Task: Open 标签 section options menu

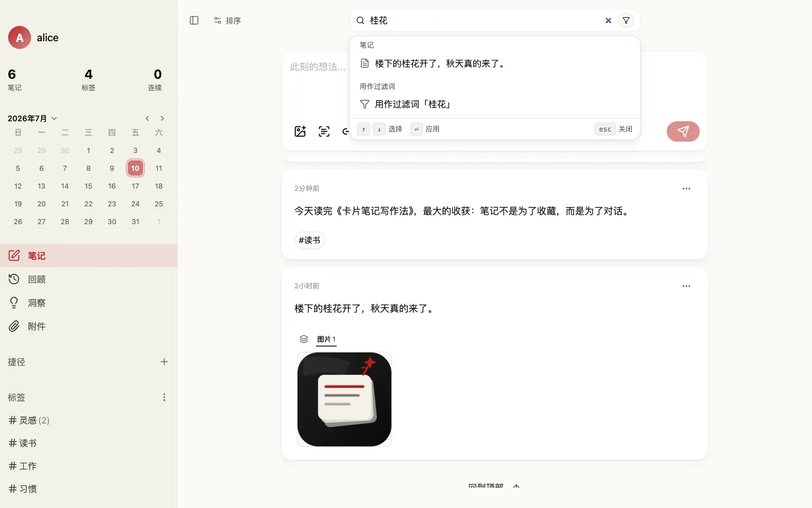Action: pos(164,397)
